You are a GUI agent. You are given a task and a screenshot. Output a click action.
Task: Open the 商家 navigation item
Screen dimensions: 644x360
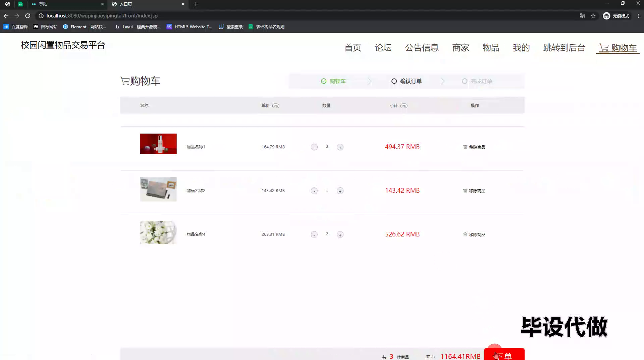461,48
